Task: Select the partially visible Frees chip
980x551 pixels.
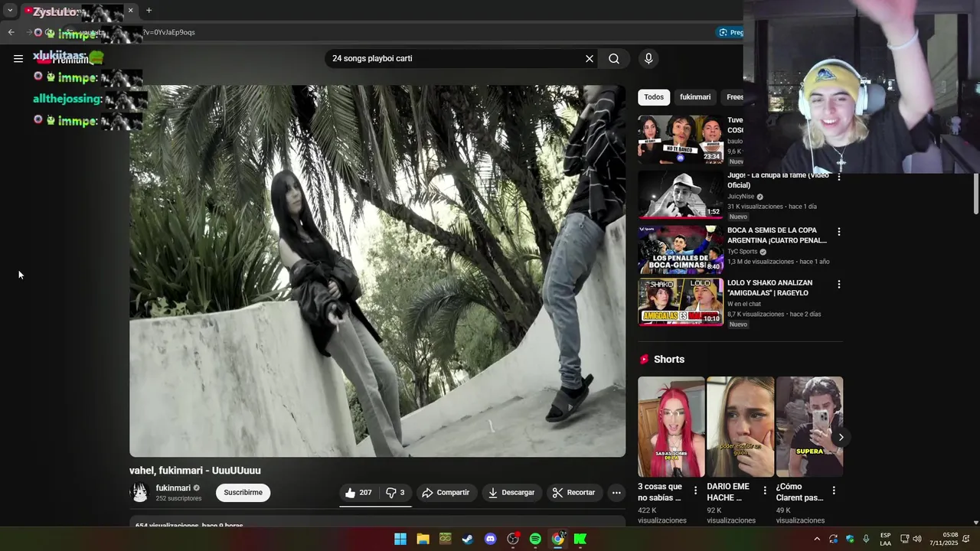Action: point(734,97)
